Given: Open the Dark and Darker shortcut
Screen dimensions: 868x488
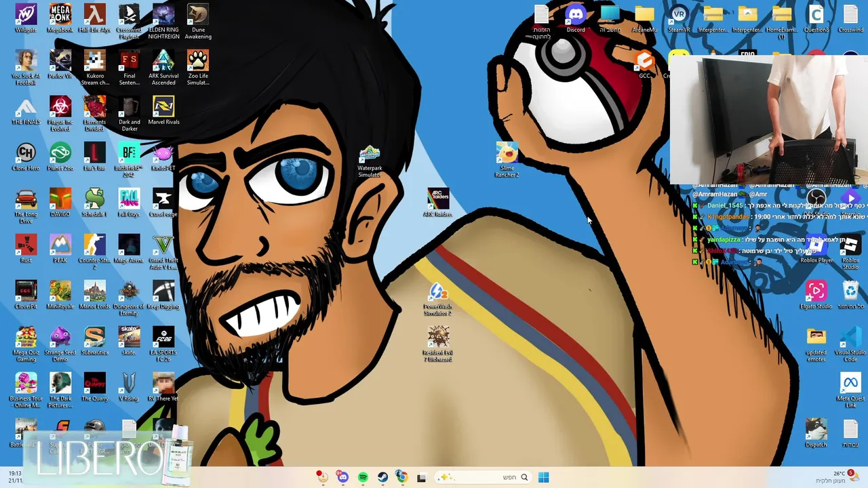Looking at the screenshot, I should point(129,114).
